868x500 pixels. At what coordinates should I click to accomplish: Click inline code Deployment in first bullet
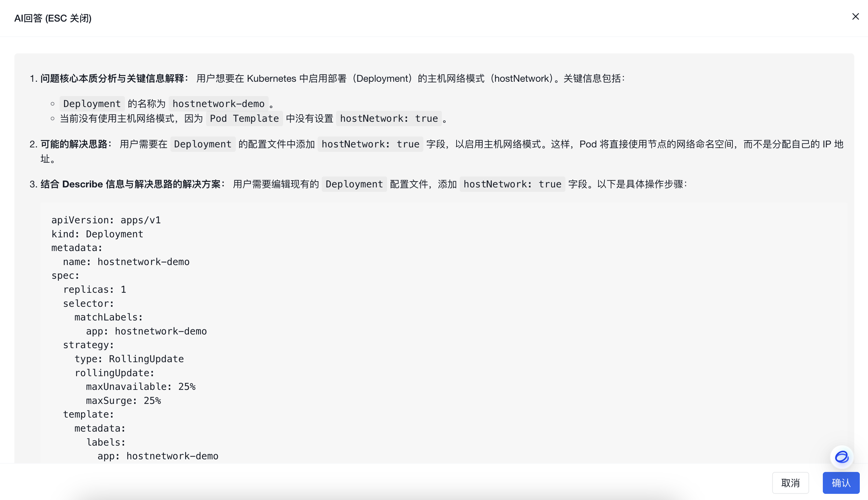click(x=92, y=104)
